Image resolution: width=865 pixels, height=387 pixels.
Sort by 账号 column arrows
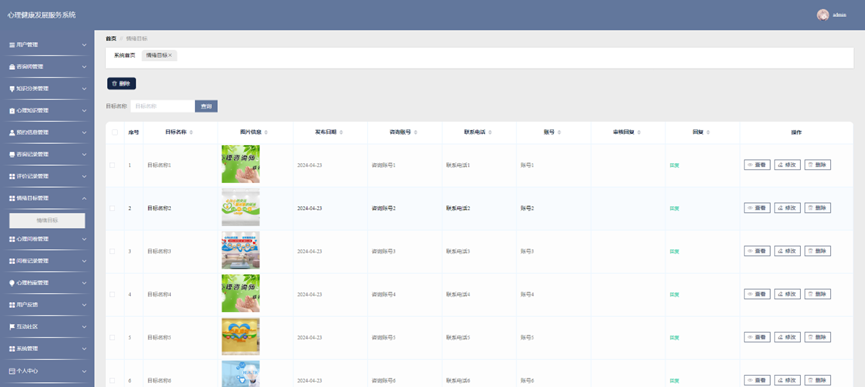click(559, 132)
